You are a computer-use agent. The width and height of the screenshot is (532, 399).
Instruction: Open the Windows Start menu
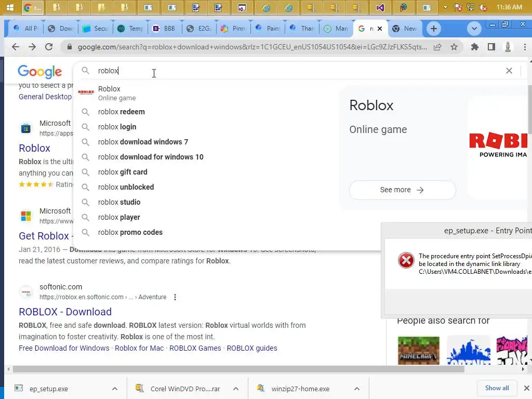(x=10, y=7)
